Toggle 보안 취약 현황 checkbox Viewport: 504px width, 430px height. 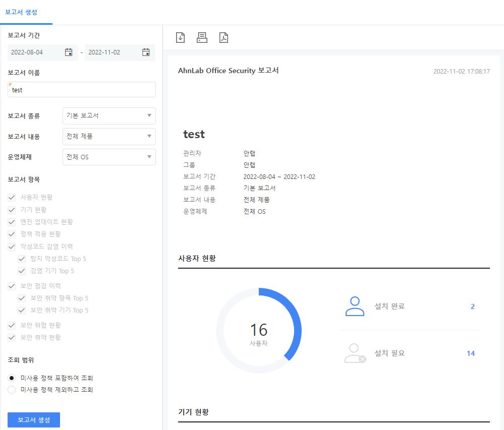coord(12,338)
